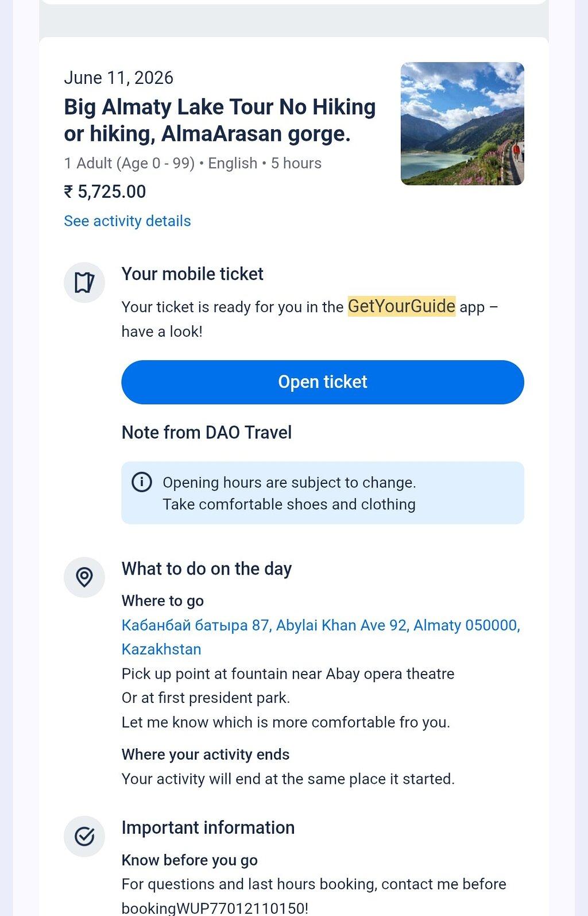Tap the mobile ticket icon
The width and height of the screenshot is (588, 916).
84,283
